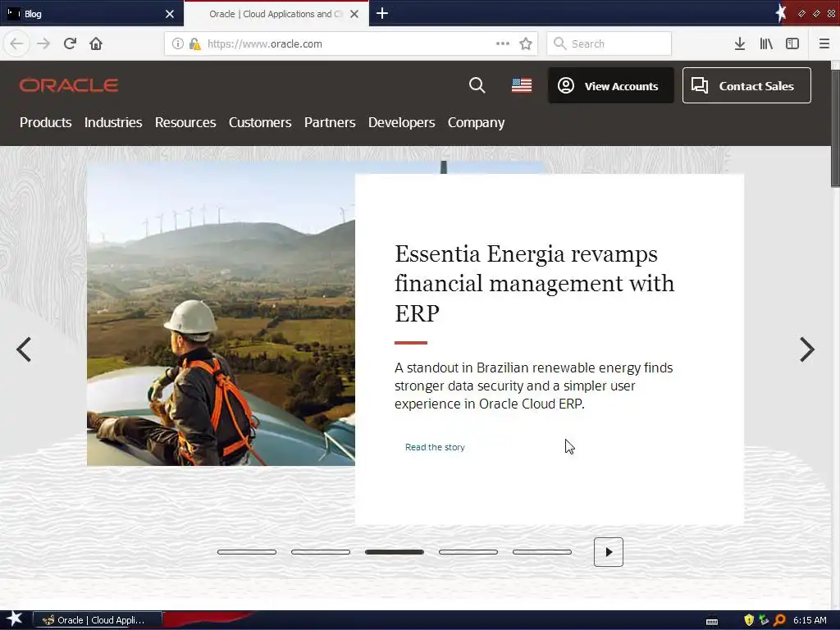Viewport: 840px width, 630px height.
Task: Click the Essentia Energia headline
Action: (534, 283)
